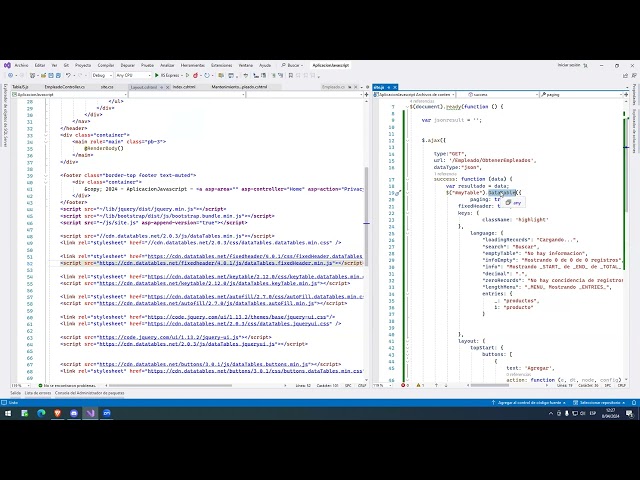Click the live share icon top right
This screenshot has width=640, height=480.
[625, 76]
